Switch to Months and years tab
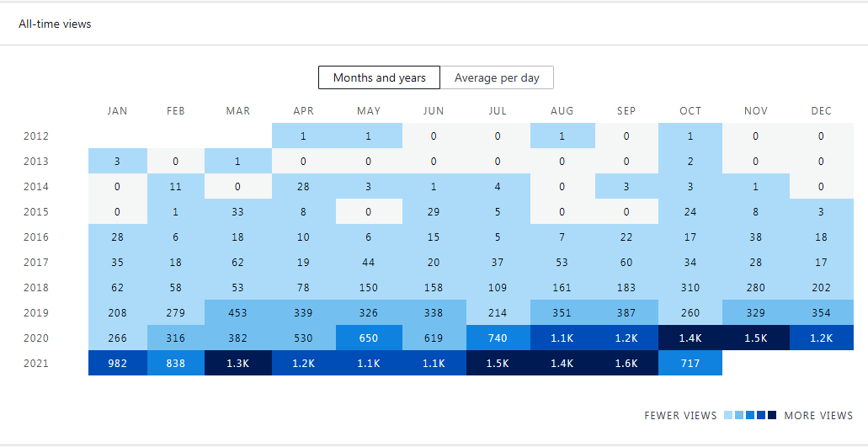868x447 pixels. (x=380, y=77)
